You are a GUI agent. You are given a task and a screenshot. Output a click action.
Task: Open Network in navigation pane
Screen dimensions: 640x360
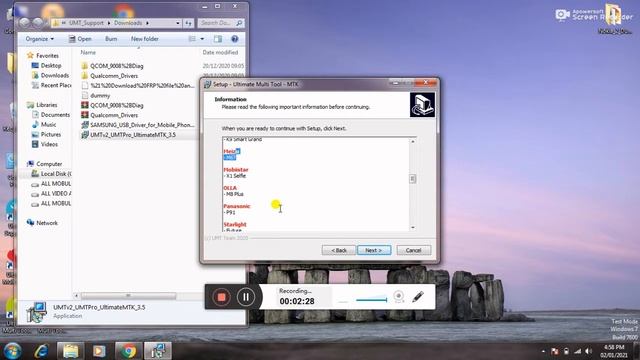coord(47,223)
